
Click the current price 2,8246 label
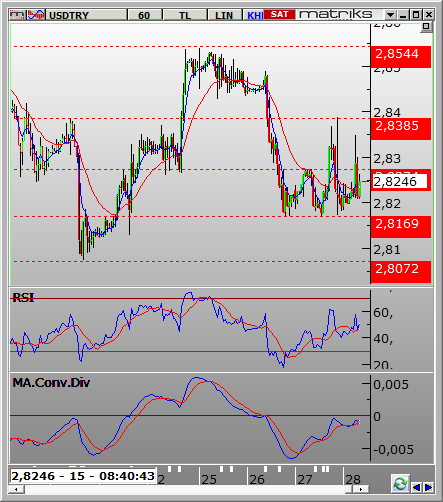pos(399,182)
